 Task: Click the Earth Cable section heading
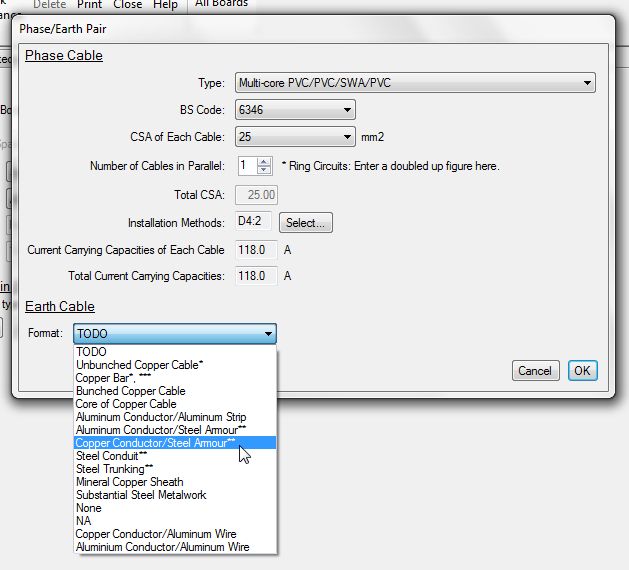pos(60,306)
